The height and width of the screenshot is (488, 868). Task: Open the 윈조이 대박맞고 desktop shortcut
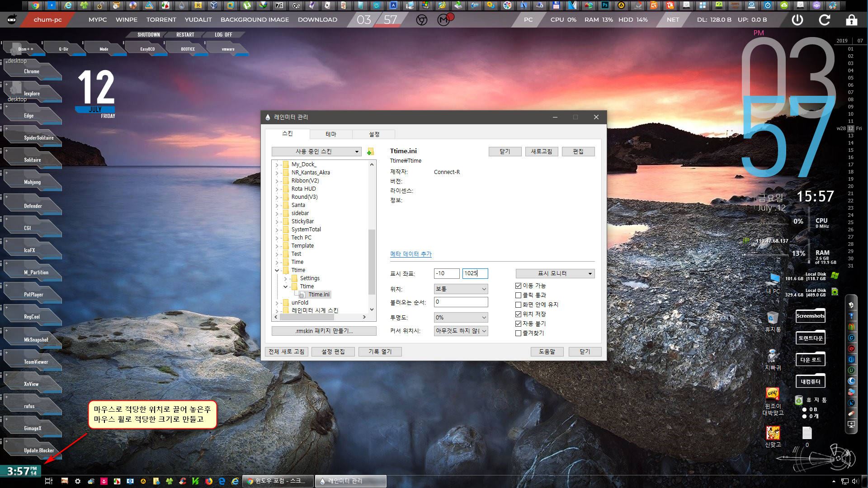coord(773,402)
